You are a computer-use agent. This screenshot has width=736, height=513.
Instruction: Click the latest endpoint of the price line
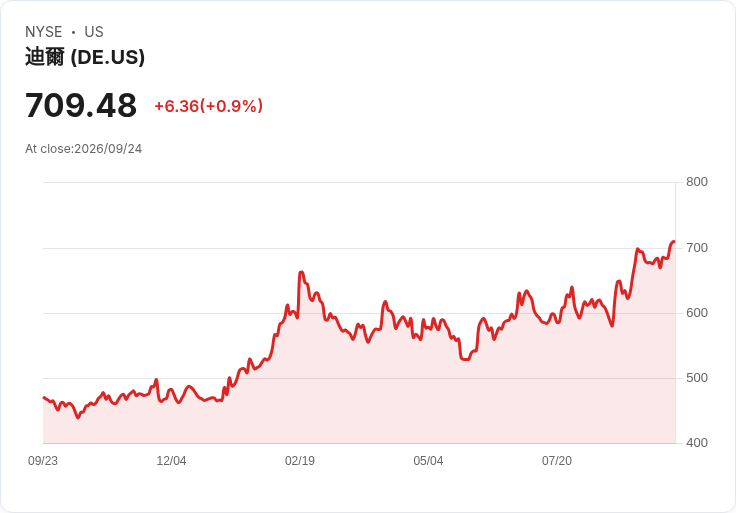click(x=674, y=242)
